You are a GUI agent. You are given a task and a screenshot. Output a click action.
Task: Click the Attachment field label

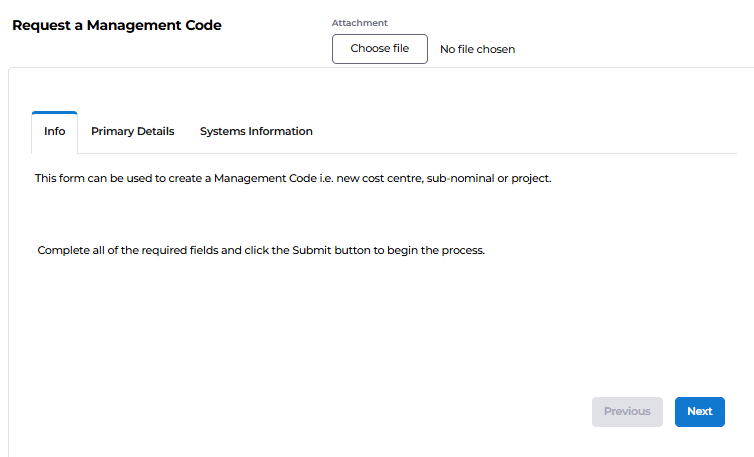[x=359, y=23]
